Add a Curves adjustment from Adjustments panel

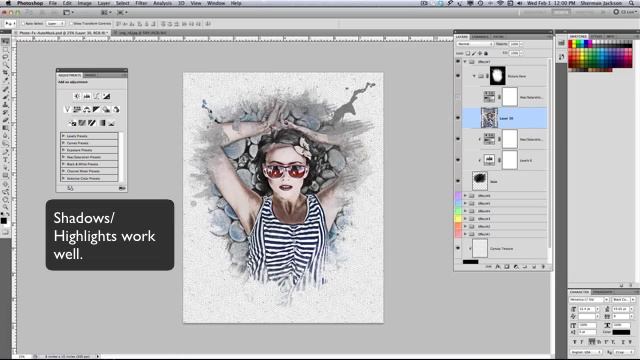coord(97,96)
